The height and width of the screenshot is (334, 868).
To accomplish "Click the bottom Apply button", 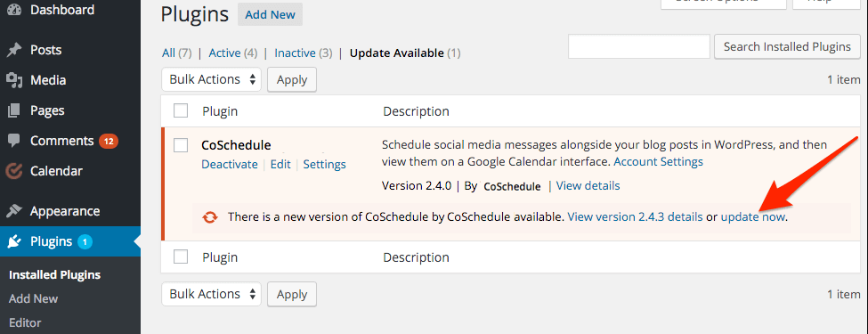I will [x=292, y=294].
